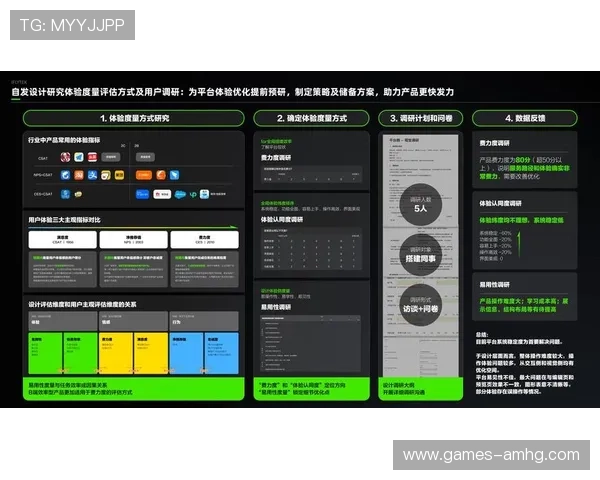
Task: Click the green banner text '设计调研大纲'
Action: (x=398, y=385)
